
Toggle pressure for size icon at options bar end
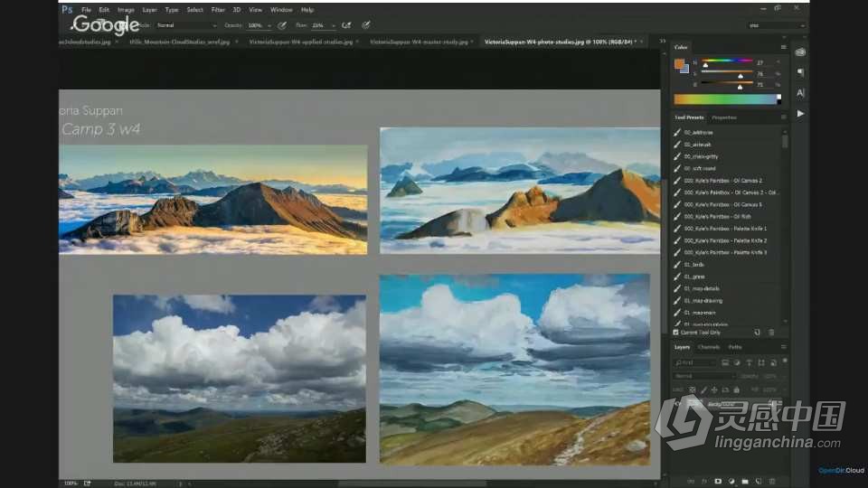point(366,25)
